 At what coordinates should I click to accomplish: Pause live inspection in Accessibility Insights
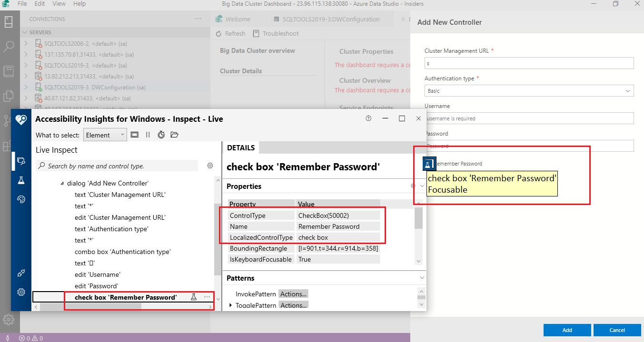click(148, 135)
